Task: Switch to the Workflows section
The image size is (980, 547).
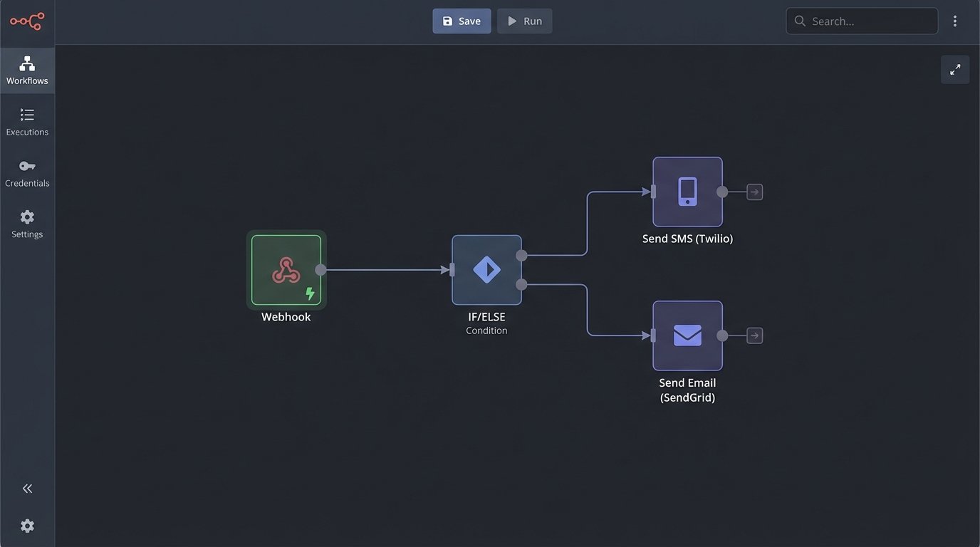Action: (27, 71)
